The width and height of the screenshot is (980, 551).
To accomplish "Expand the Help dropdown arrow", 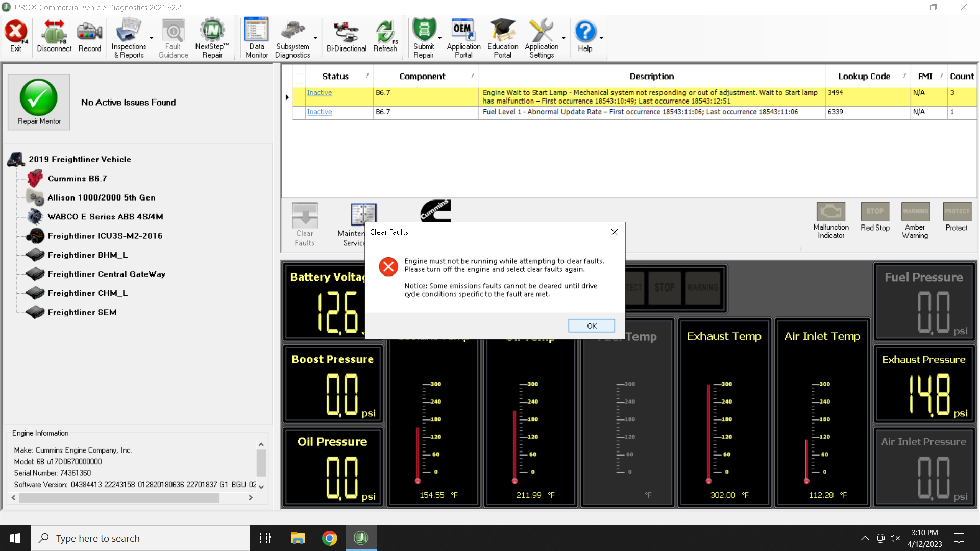I will (x=601, y=38).
